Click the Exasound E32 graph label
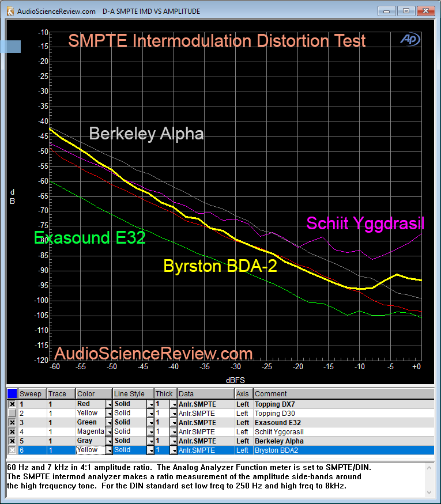Screen dimensions: 441x504 pos(90,237)
